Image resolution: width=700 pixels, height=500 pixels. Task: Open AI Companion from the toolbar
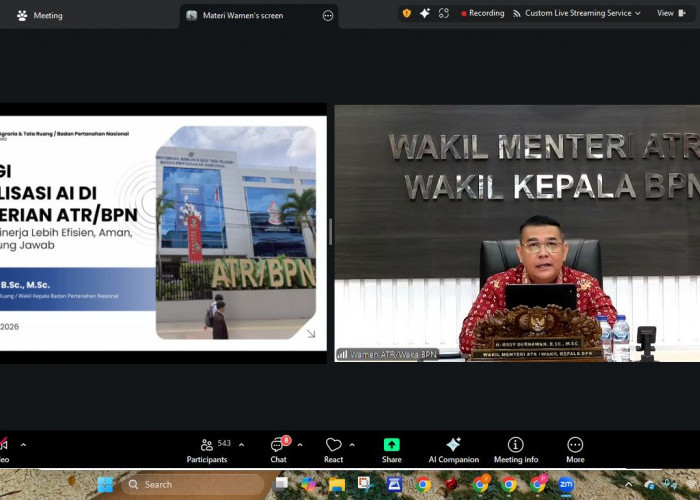pos(454,450)
